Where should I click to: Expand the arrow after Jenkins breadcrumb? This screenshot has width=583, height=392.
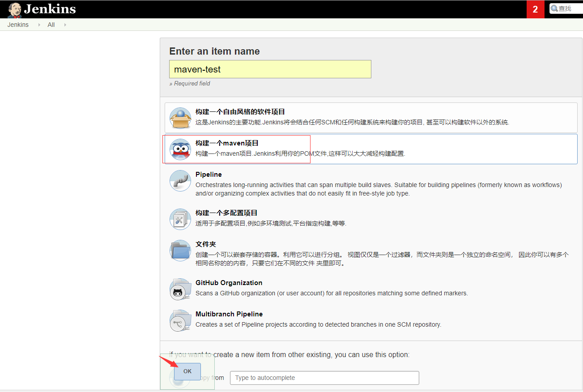pyautogui.click(x=39, y=25)
